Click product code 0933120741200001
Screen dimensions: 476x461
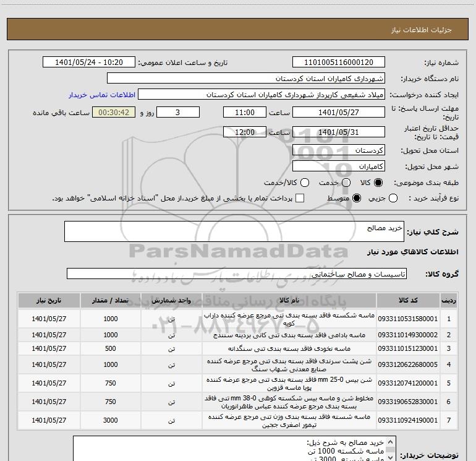[x=408, y=383]
